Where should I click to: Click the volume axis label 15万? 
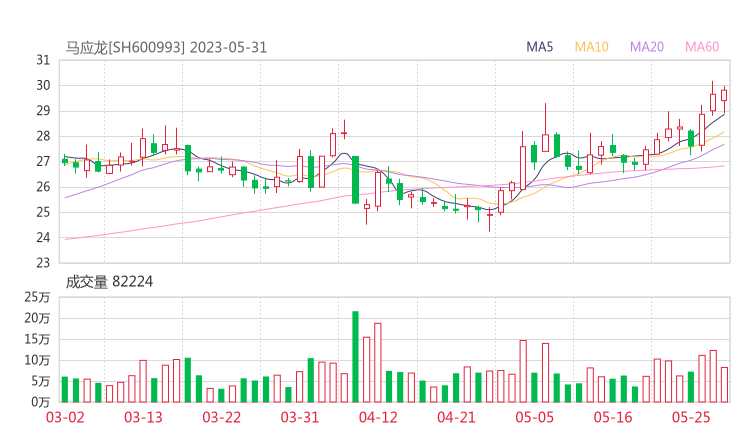coord(37,339)
